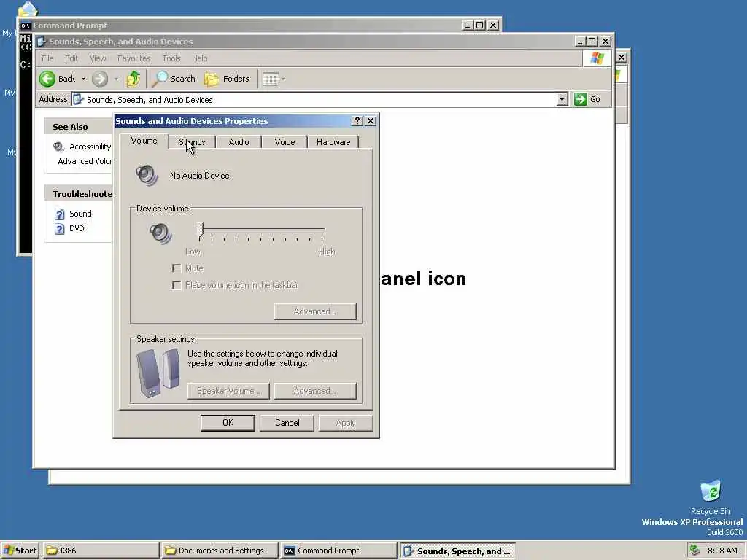Screen dimensions: 747x560
Task: Click the Device volume speaker icon
Action: tap(160, 233)
